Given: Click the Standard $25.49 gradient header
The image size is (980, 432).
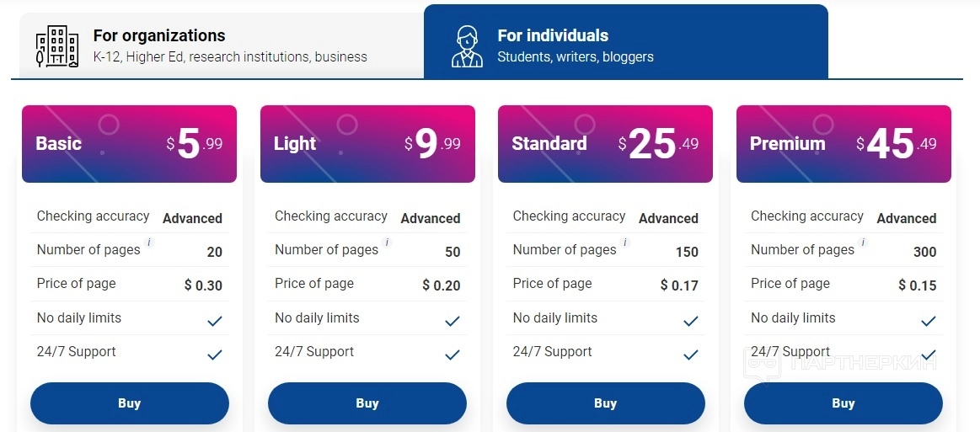Looking at the screenshot, I should (605, 144).
